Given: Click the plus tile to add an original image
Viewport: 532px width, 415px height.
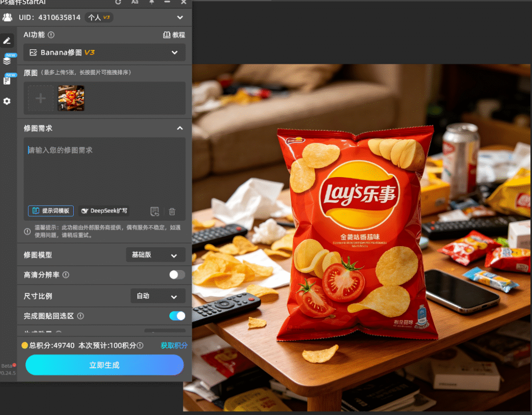Looking at the screenshot, I should pyautogui.click(x=41, y=98).
